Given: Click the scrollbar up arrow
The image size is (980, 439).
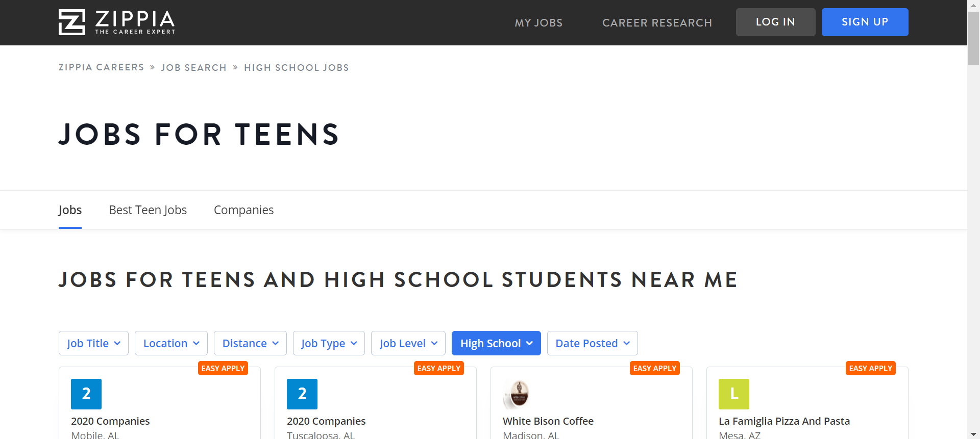Looking at the screenshot, I should pyautogui.click(x=974, y=5).
